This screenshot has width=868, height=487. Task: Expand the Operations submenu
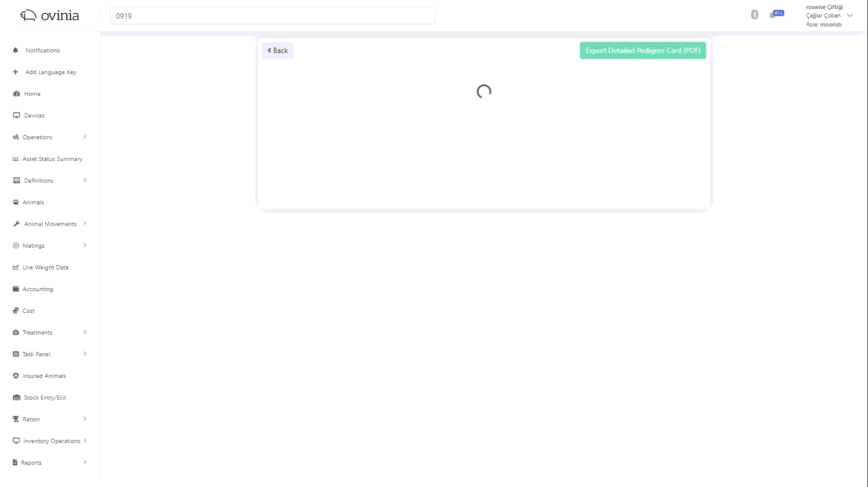[x=85, y=137]
